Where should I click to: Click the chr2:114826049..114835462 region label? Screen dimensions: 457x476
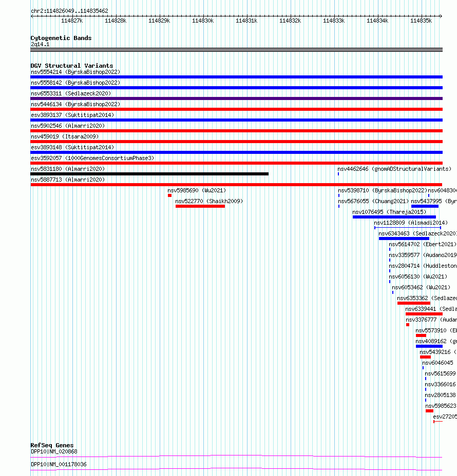70,11
